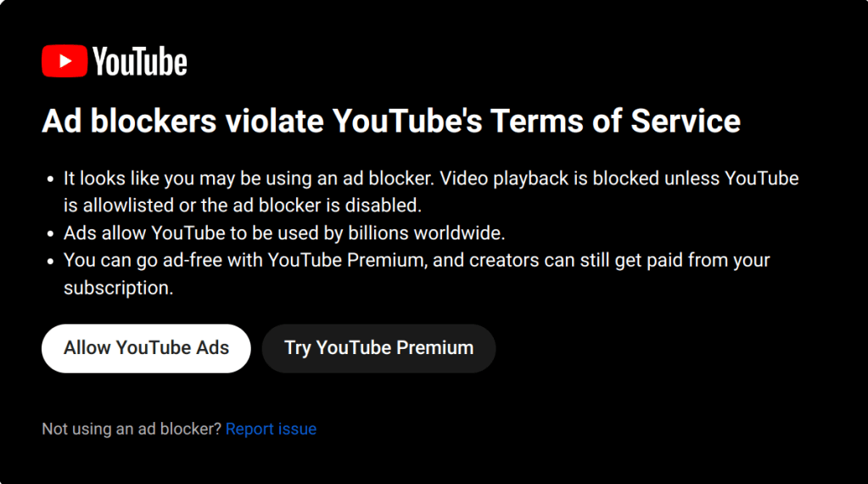Click the red YouTube play logo icon
The height and width of the screenshot is (484, 868).
(64, 61)
